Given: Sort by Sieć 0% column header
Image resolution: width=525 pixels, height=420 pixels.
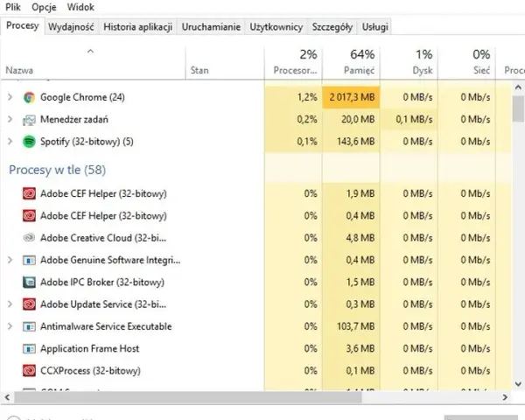Looking at the screenshot, I should click(466, 62).
